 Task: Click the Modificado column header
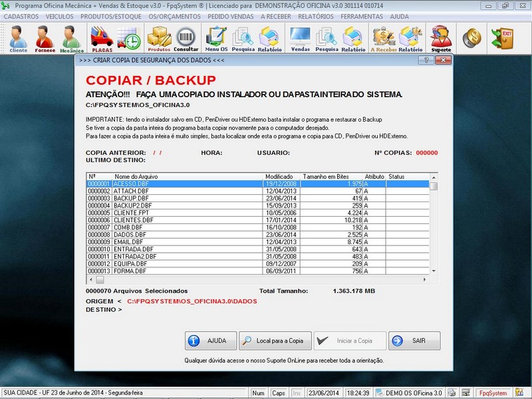[x=281, y=177]
